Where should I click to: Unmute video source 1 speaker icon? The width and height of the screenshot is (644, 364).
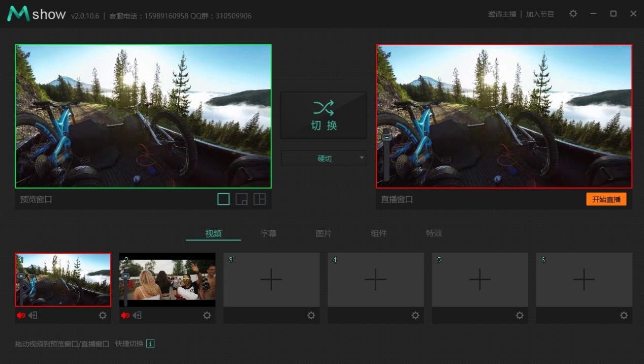point(21,315)
